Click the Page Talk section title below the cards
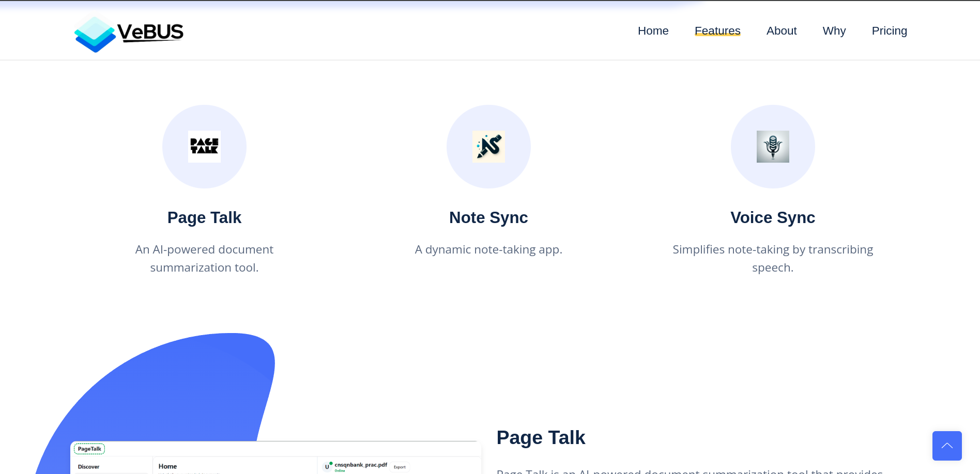 pyautogui.click(x=541, y=438)
